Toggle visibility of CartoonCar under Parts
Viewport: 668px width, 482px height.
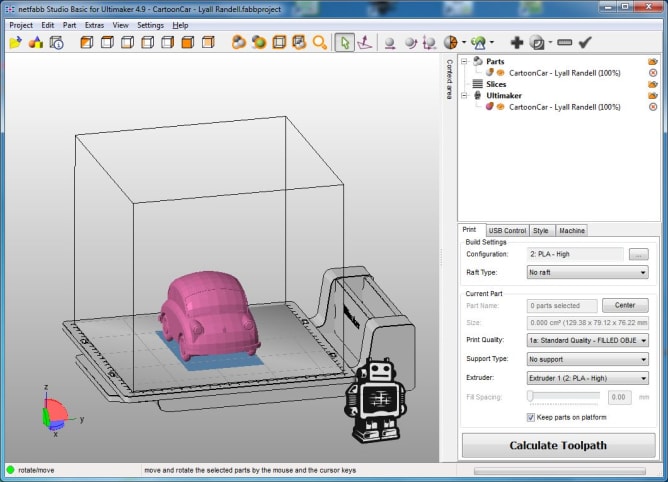pyautogui.click(x=500, y=73)
